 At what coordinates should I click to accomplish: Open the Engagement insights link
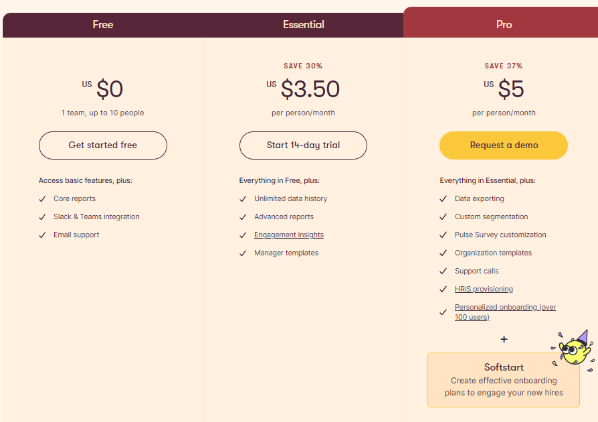[x=289, y=235]
